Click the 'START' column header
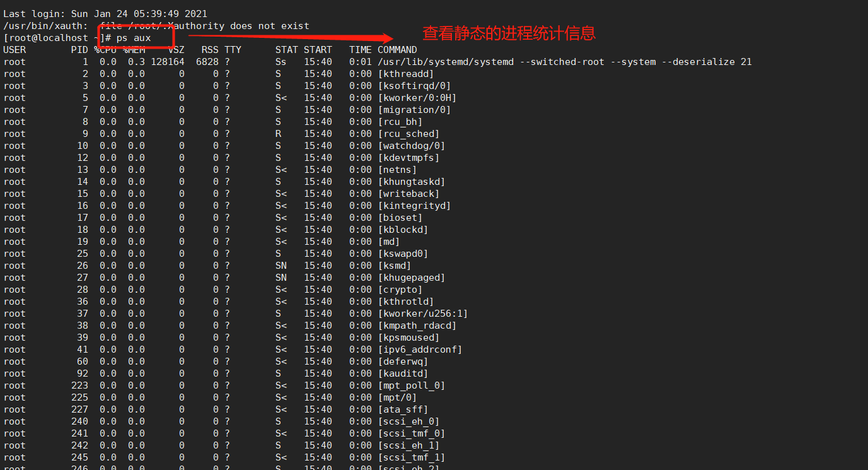 pos(318,50)
